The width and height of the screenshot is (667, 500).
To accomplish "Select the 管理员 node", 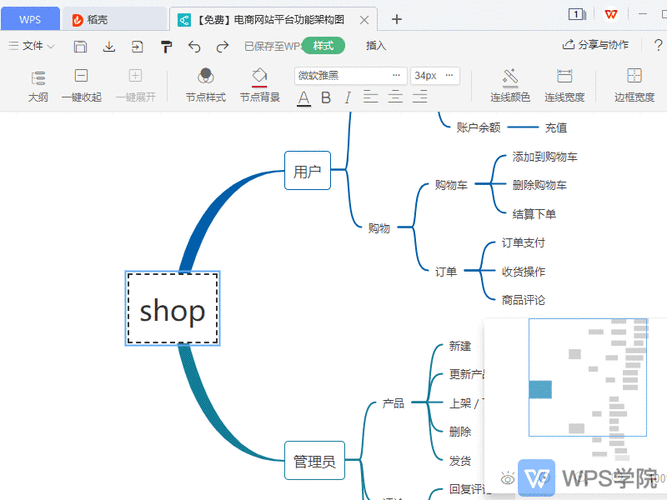I will pyautogui.click(x=314, y=460).
